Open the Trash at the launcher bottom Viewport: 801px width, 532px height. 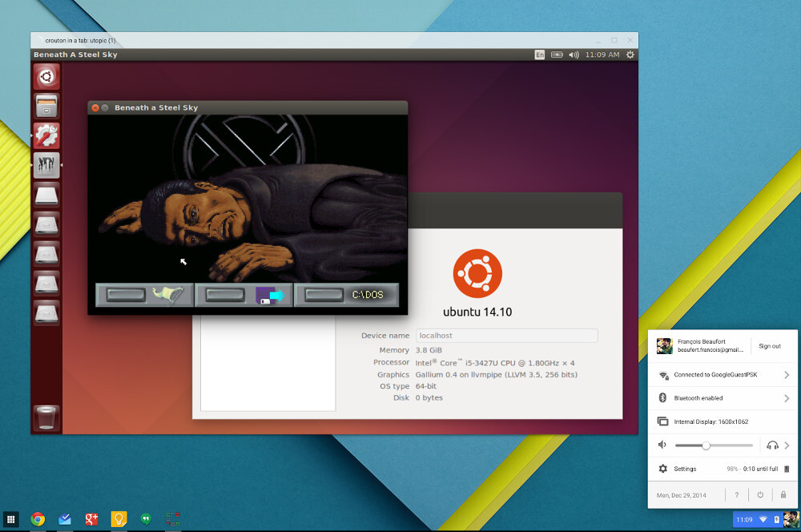pos(46,417)
